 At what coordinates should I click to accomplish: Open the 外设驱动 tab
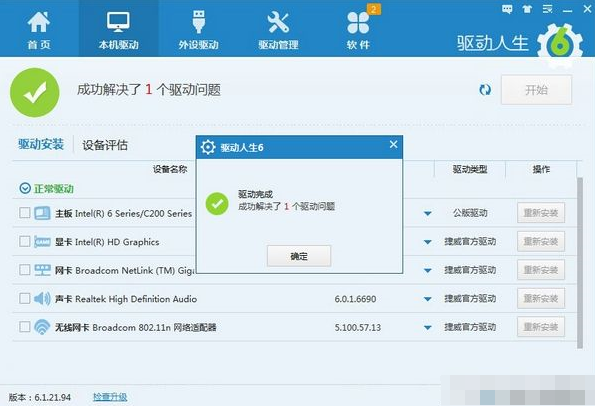198,30
